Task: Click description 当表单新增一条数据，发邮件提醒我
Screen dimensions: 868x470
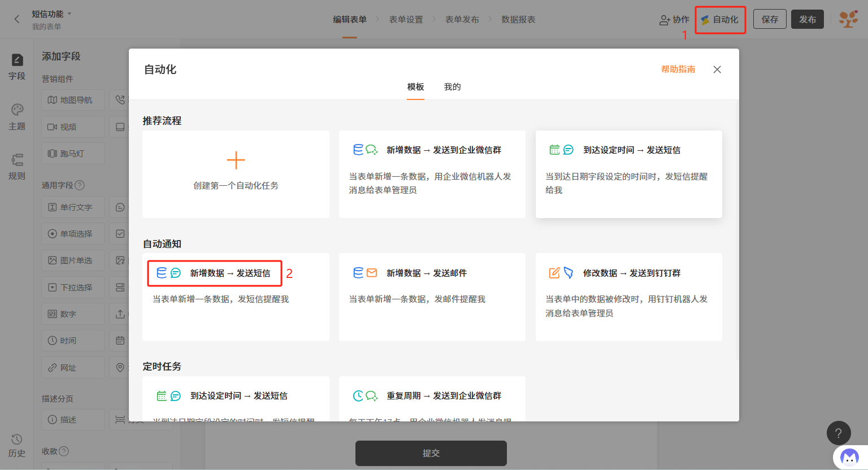Action: coord(417,299)
